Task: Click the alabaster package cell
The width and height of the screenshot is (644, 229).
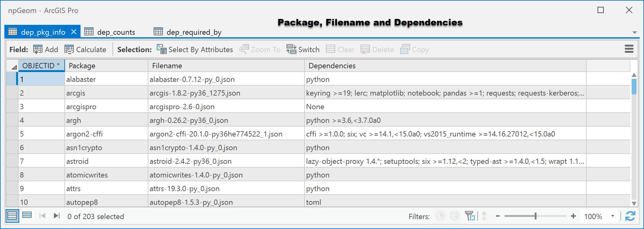Action: (x=106, y=79)
